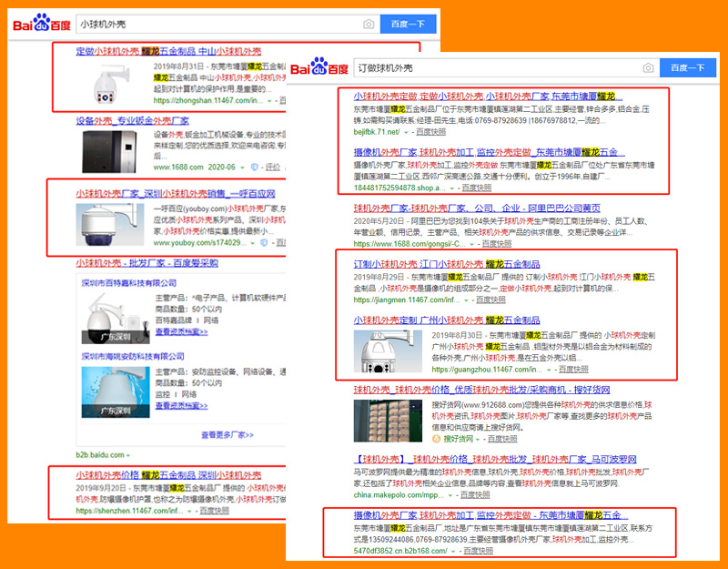Screen dimensions: 728x569
Task: Open result 小球机外壳定做_定做小球机外壳_小球机外壳厂家
Action: (x=488, y=97)
